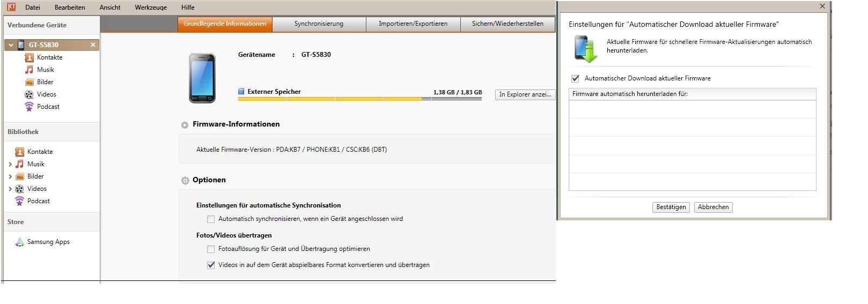Select the Grundlegende Informationen tab
Viewport: 868px width, 304px height.
tap(225, 24)
